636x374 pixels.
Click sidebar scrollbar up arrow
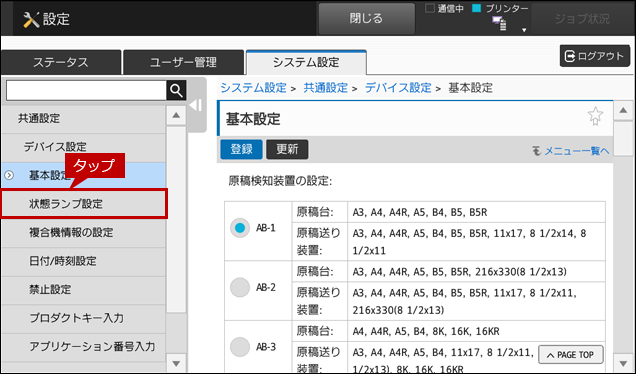(176, 115)
